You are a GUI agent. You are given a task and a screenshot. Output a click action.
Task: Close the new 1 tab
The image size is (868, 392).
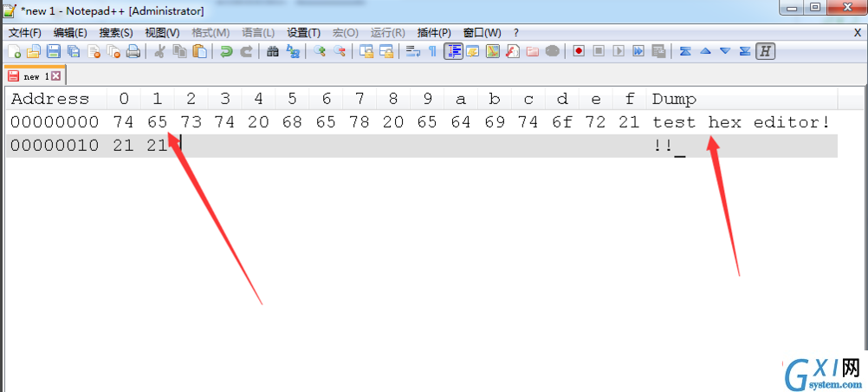[56, 76]
